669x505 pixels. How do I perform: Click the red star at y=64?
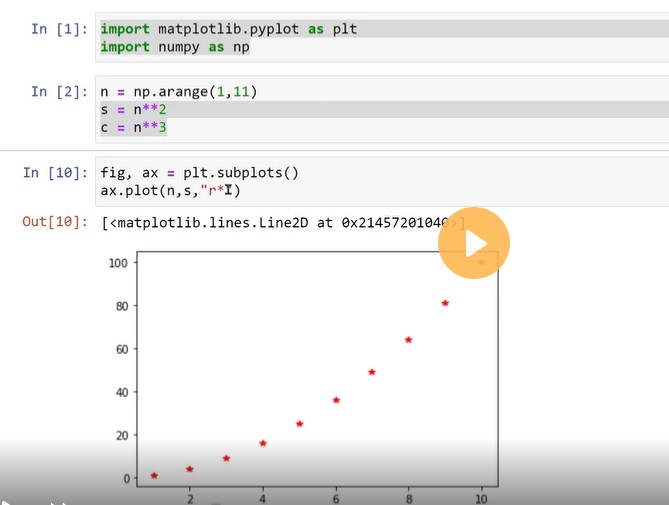408,340
